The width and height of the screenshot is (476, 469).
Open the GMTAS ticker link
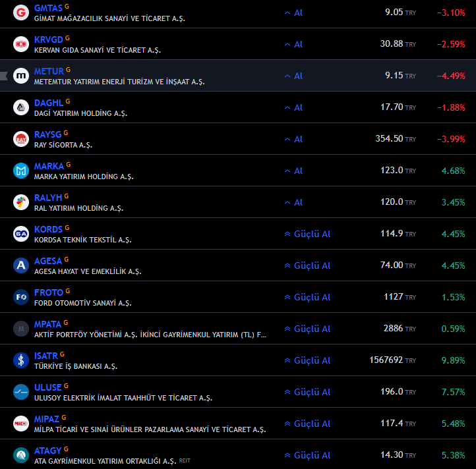click(x=48, y=8)
